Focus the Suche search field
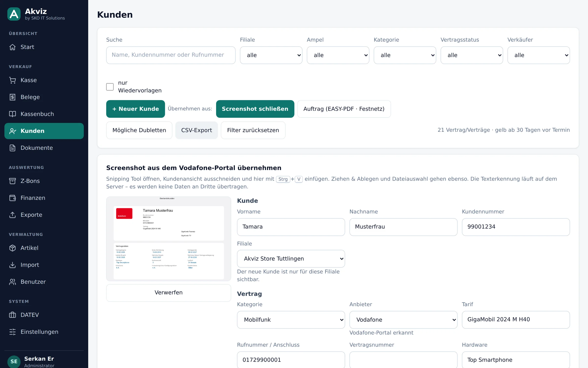The height and width of the screenshot is (368, 588). click(x=171, y=55)
